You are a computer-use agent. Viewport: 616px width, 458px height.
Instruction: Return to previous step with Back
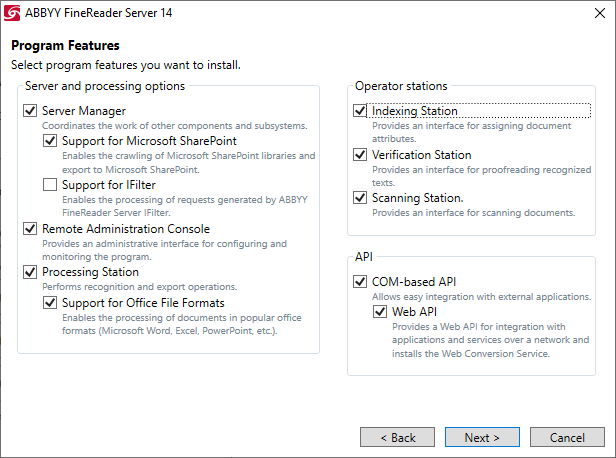point(397,437)
